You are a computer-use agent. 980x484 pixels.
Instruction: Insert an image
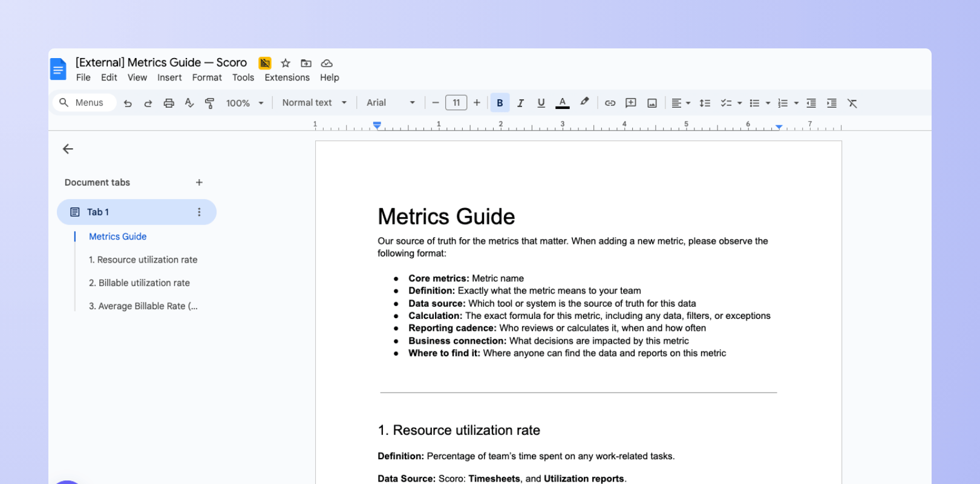click(652, 103)
